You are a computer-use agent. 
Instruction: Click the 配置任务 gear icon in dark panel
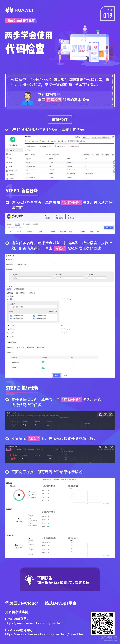(x=105, y=413)
